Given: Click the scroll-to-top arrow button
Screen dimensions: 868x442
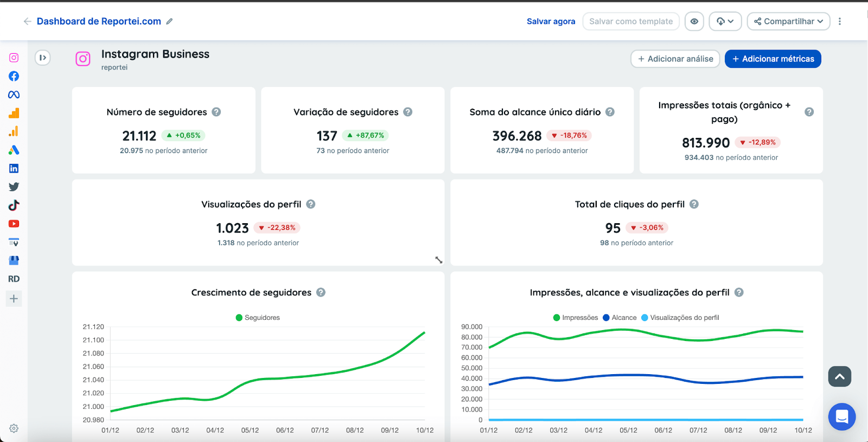Looking at the screenshot, I should tap(840, 376).
